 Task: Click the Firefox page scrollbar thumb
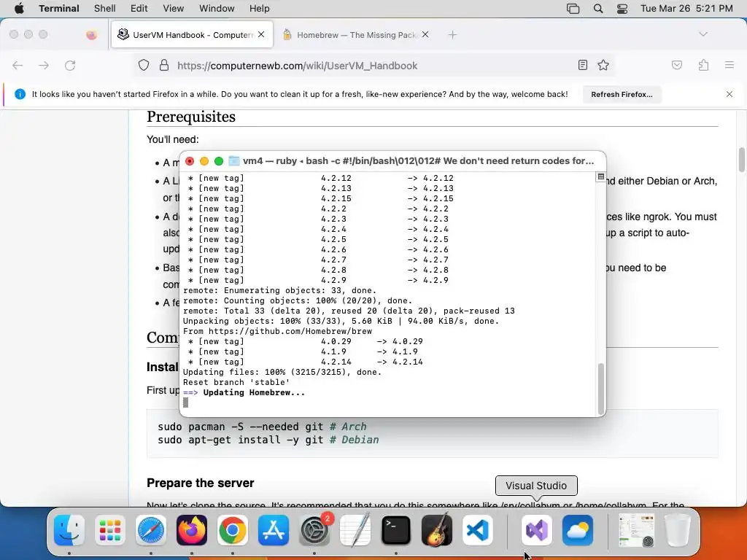click(742, 160)
